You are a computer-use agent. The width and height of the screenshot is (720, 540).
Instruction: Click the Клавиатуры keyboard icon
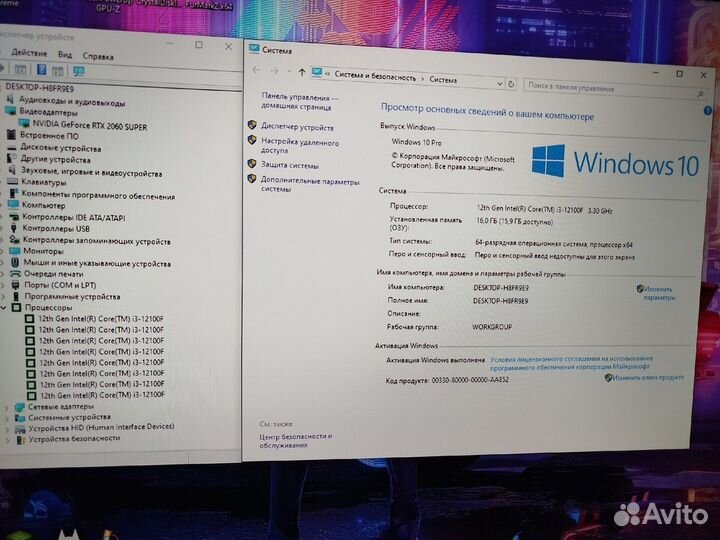click(13, 182)
